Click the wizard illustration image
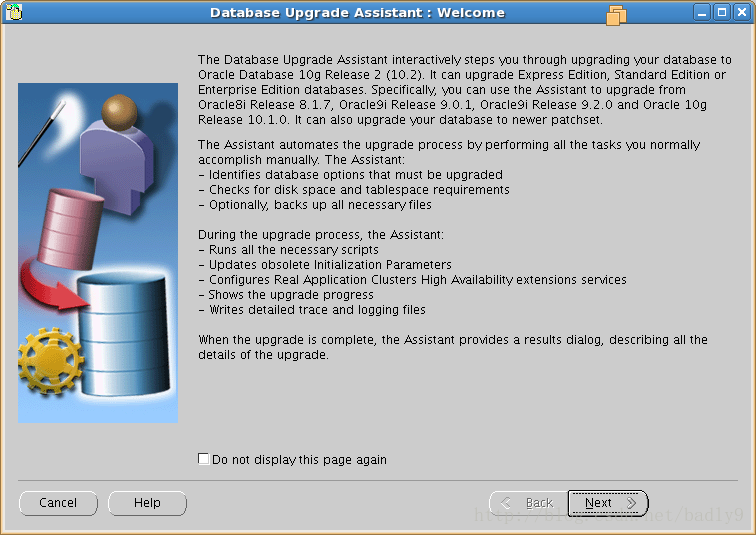Image resolution: width=756 pixels, height=535 pixels. [x=98, y=253]
